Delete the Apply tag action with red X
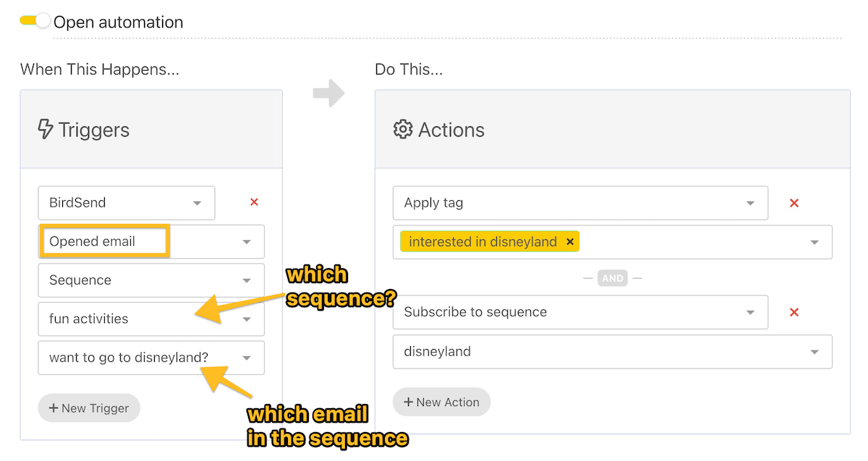The height and width of the screenshot is (461, 868). tap(794, 203)
